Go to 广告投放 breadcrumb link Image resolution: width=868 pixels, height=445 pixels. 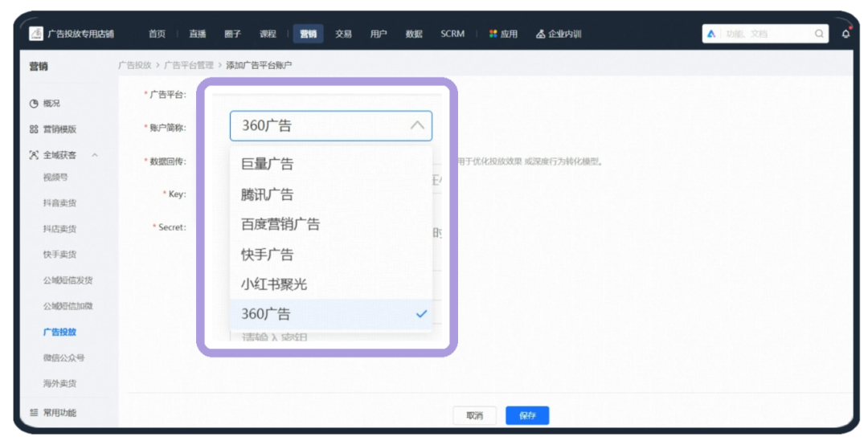coord(134,65)
